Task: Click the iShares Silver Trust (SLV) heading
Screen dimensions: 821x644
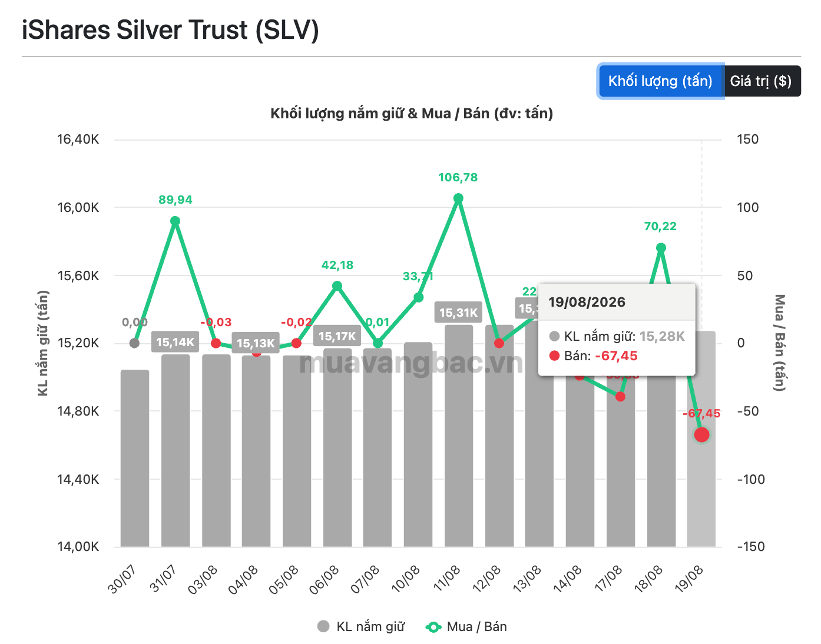Action: (170, 30)
